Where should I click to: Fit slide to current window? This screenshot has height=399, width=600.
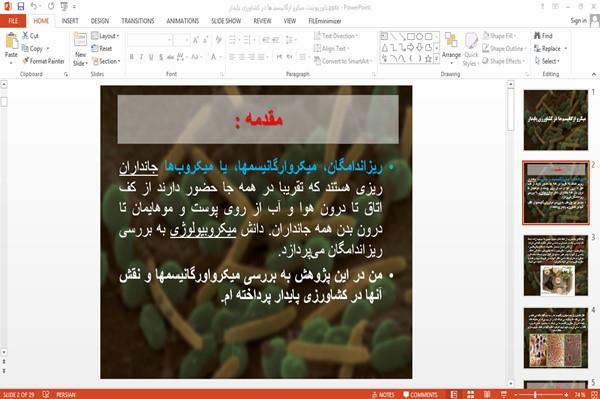pyautogui.click(x=594, y=394)
